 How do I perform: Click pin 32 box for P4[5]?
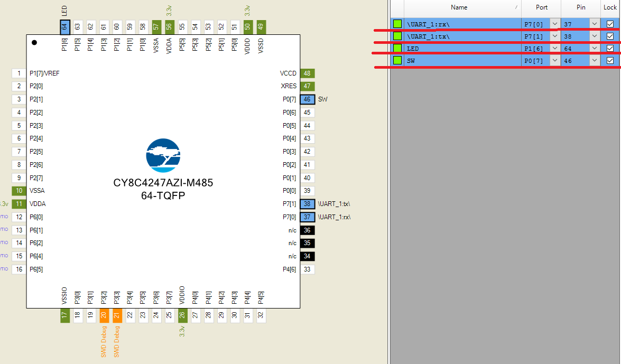point(261,315)
